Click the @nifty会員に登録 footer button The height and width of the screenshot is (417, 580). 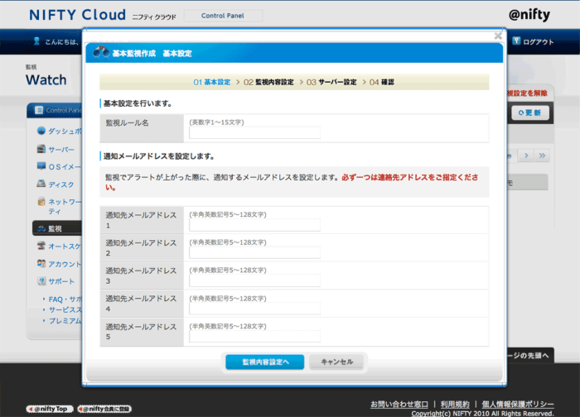(x=104, y=409)
